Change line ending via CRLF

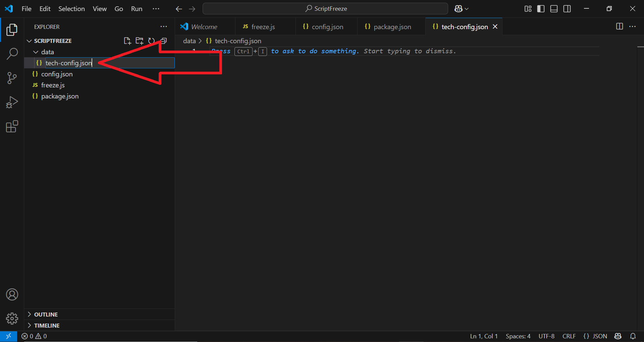(569, 336)
